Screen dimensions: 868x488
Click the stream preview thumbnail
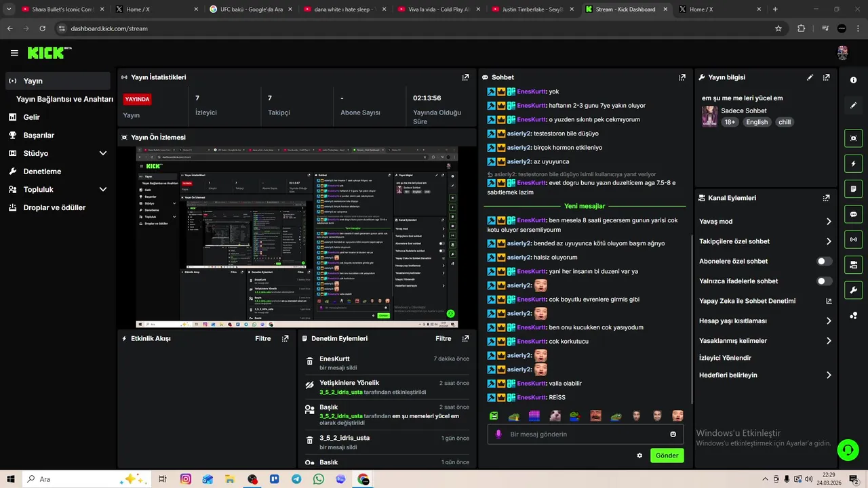click(x=297, y=237)
